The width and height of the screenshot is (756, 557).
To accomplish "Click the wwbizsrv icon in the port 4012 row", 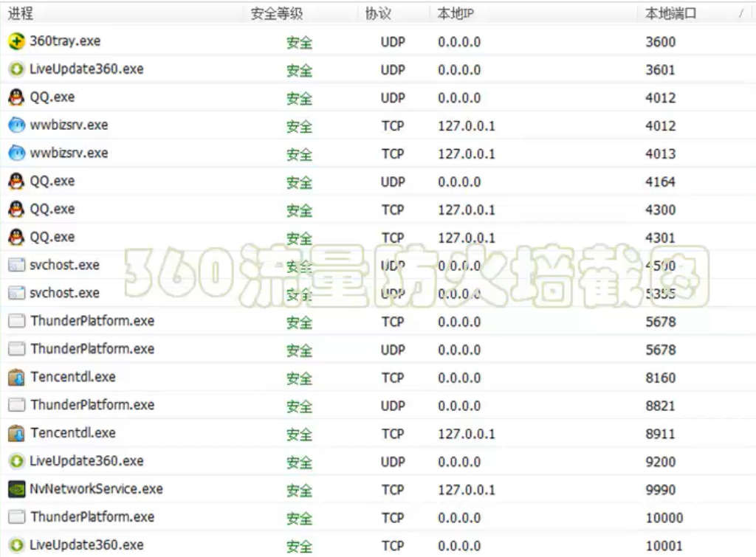I will (x=16, y=125).
